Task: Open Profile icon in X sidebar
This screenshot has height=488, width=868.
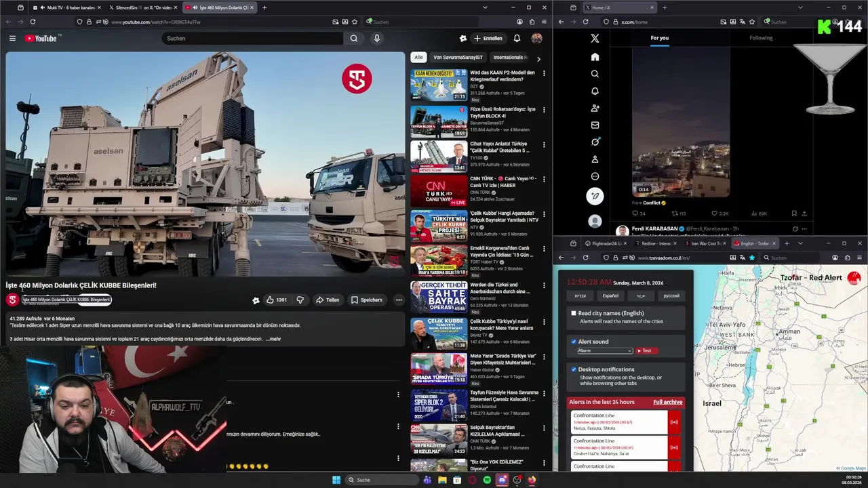Action: coord(595,159)
